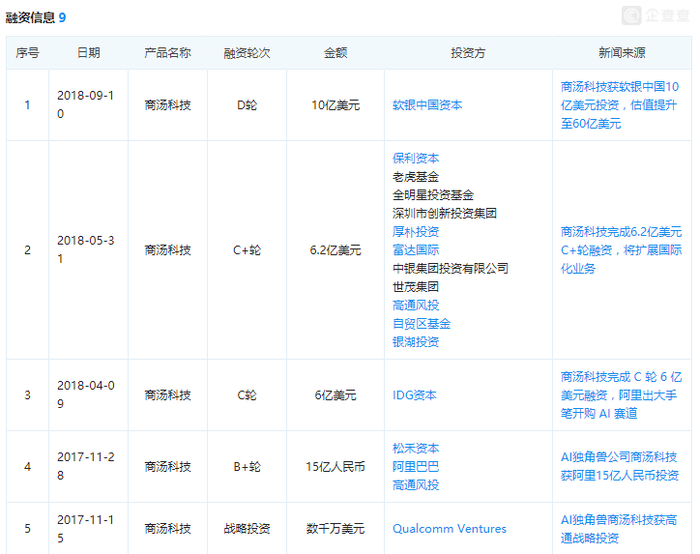Select the date cell 2017-11-28
Viewport: 700px width, 554px height.
click(86, 466)
